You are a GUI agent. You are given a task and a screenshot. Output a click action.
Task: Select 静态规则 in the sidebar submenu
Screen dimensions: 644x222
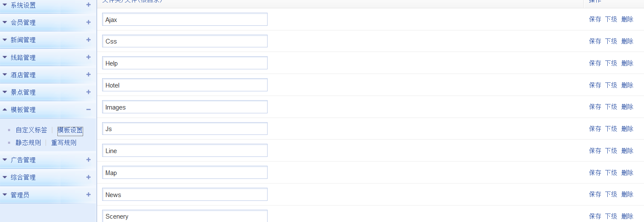(x=28, y=143)
